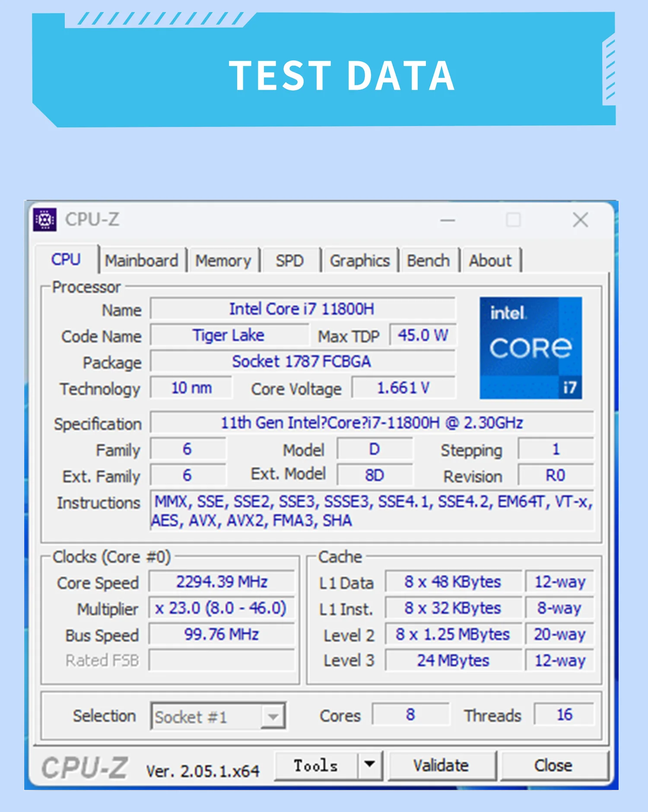The height and width of the screenshot is (812, 648).
Task: Click the CPU-Z app icon in title bar
Action: pyautogui.click(x=44, y=220)
